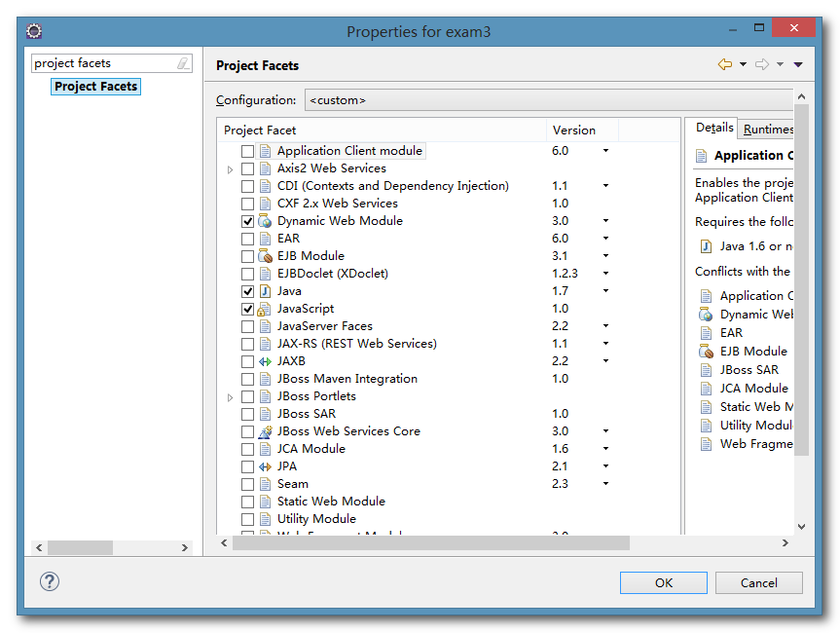Check the JavaServer Faces facet

[x=247, y=326]
